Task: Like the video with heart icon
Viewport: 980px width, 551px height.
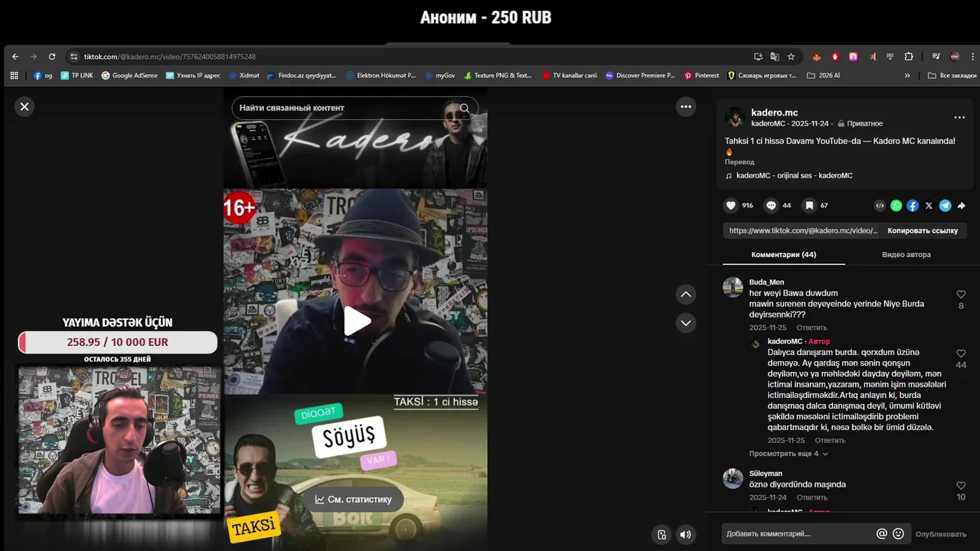Action: 730,205
